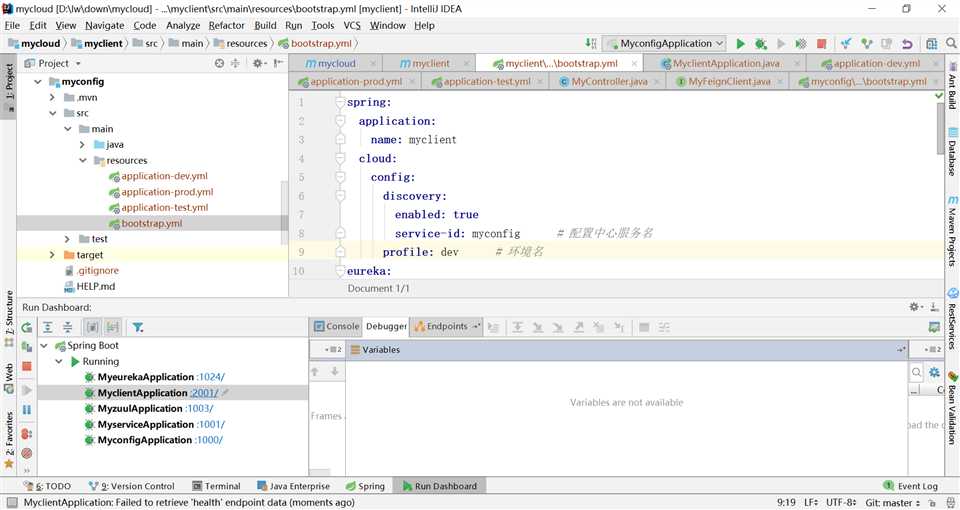Collapse the src folder
The image size is (960, 510).
click(53, 113)
